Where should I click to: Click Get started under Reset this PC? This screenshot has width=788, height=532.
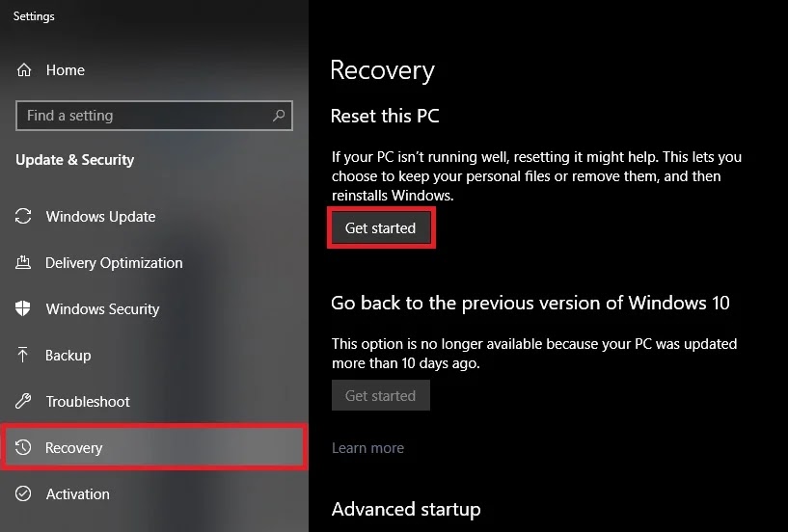point(380,227)
